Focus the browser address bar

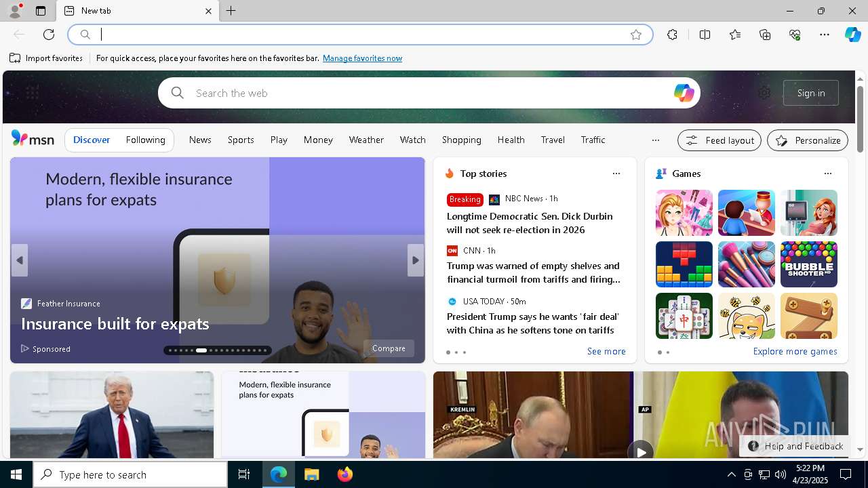coord(359,35)
